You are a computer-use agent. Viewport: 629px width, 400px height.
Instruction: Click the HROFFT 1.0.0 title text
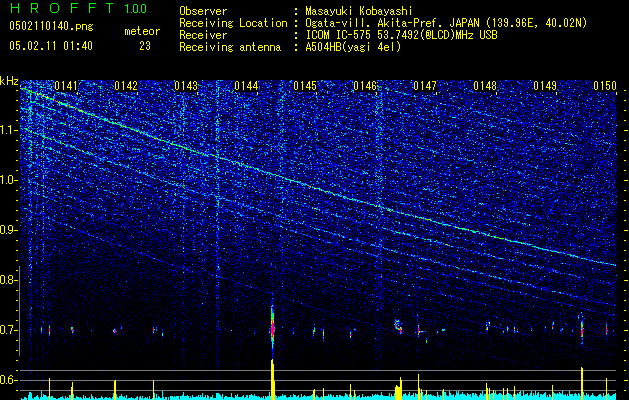[78, 8]
